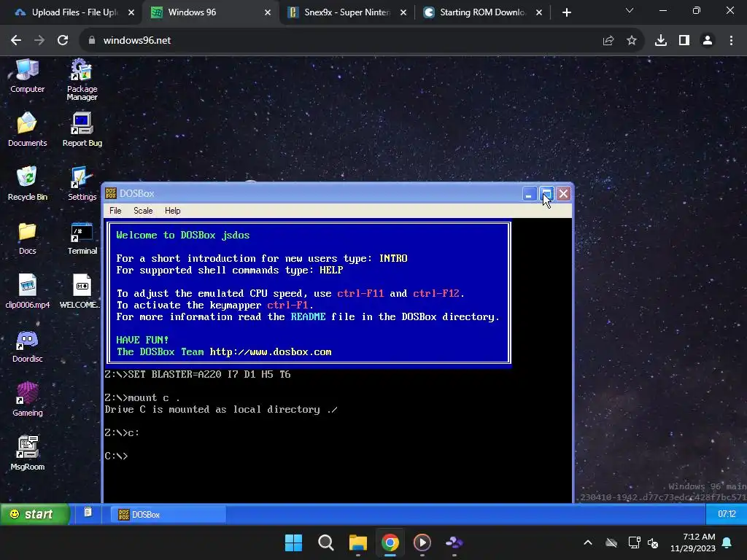The width and height of the screenshot is (747, 560).
Task: Click the quick launch notepad icon in taskbar
Action: (x=88, y=513)
